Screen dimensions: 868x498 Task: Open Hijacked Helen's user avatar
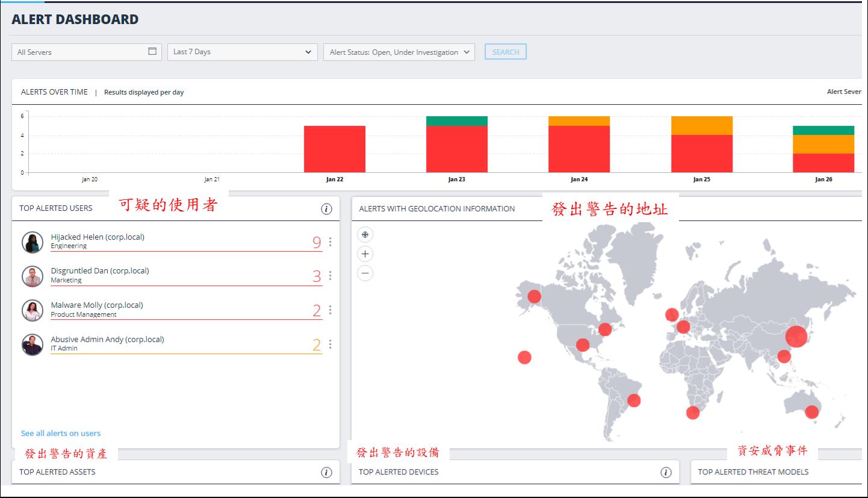click(x=33, y=242)
